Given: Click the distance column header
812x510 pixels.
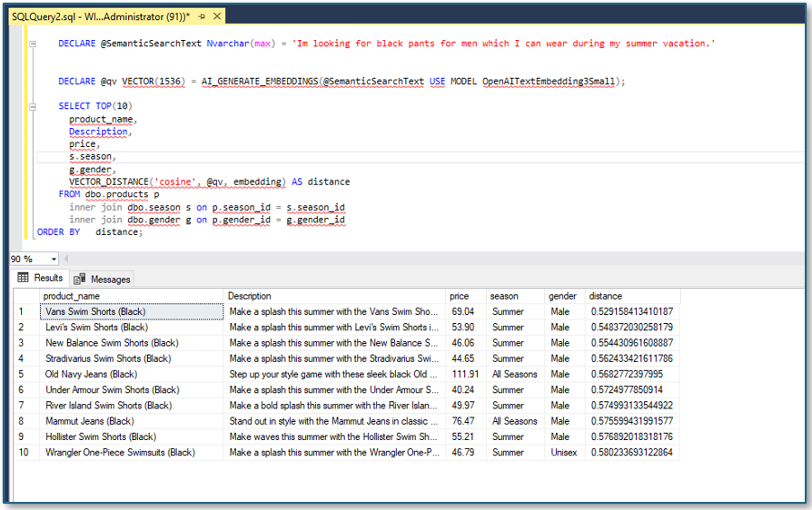Looking at the screenshot, I should point(632,296).
